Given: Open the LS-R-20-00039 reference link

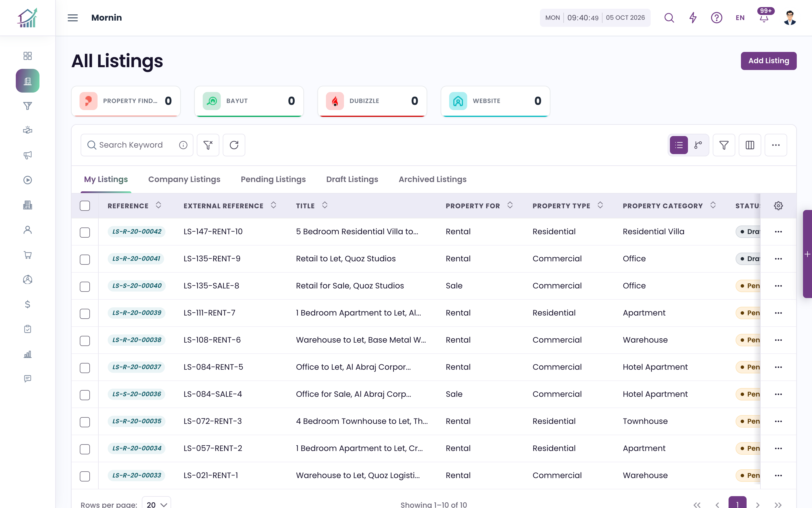Looking at the screenshot, I should (x=136, y=313).
